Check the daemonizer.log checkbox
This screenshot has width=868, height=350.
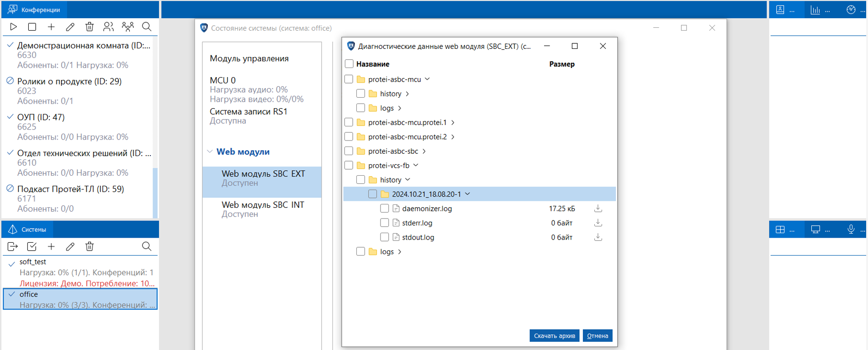[x=385, y=209]
